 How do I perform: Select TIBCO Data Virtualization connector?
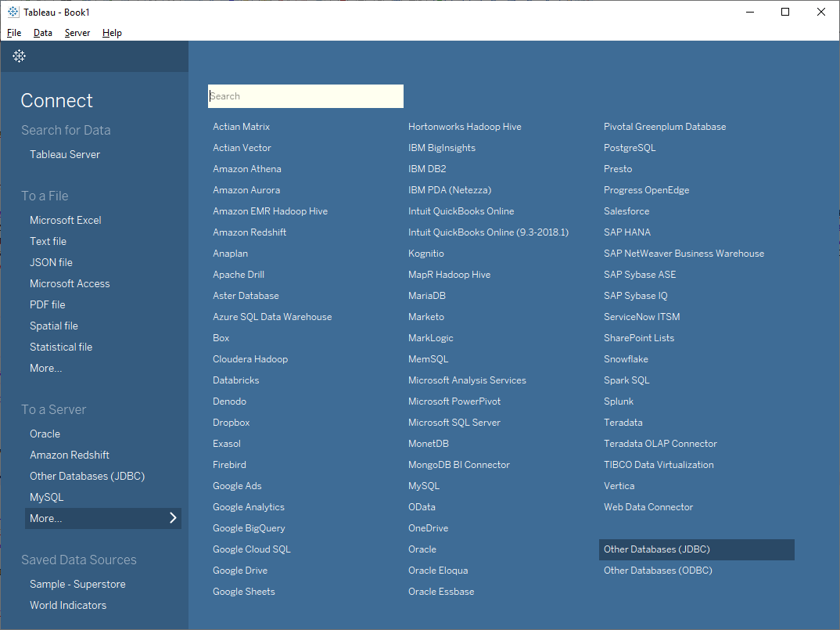tap(659, 465)
